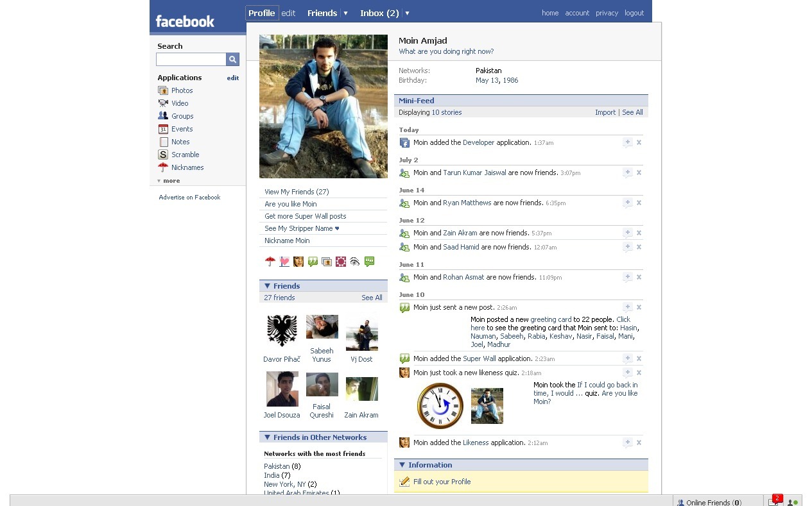Click the online status person icon in bottom bar
The width and height of the screenshot is (812, 506).
coord(793,502)
